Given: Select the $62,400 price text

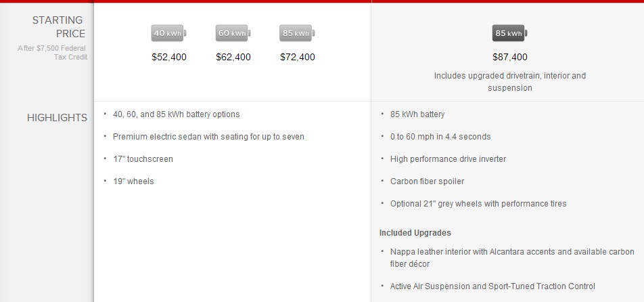Looking at the screenshot, I should coord(233,57).
